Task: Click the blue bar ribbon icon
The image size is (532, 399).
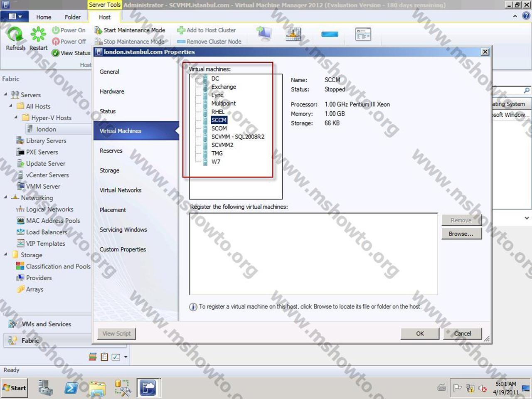Action: (x=330, y=34)
